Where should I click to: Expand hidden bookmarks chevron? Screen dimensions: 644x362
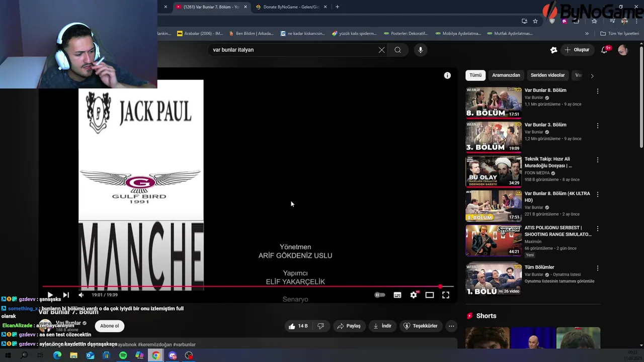[x=587, y=34]
